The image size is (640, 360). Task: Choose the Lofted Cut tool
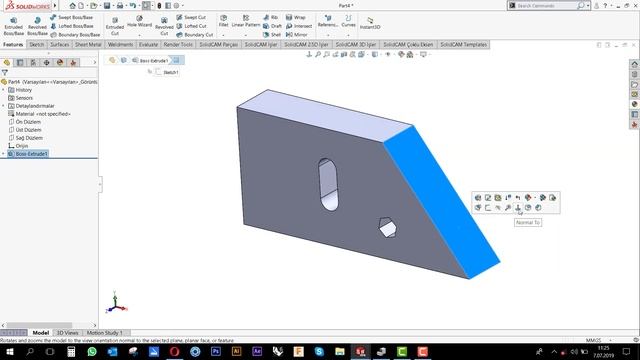tap(191, 26)
